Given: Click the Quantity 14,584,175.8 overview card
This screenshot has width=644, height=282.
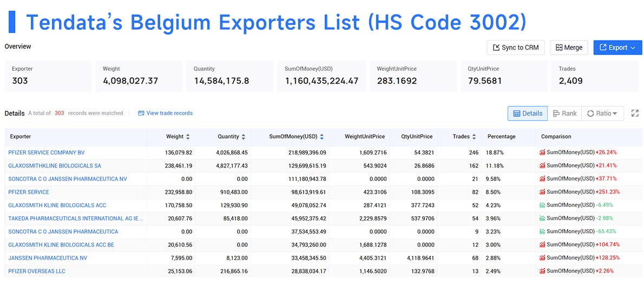Looking at the screenshot, I should pyautogui.click(x=230, y=76).
